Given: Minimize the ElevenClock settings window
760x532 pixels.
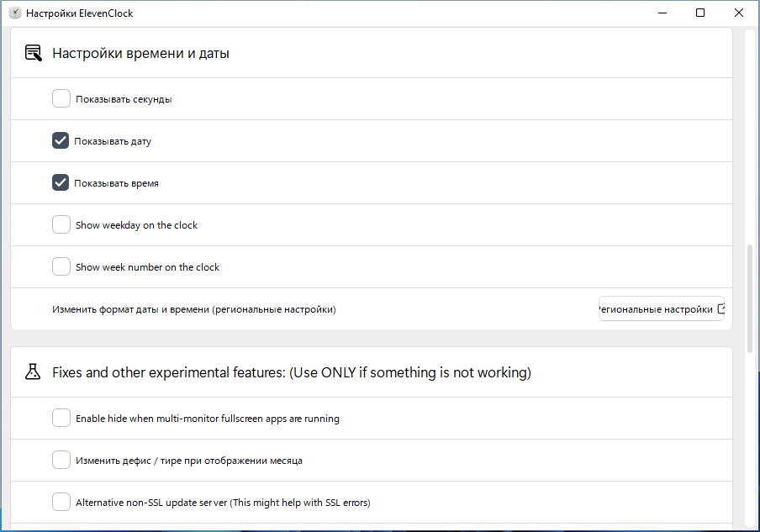Looking at the screenshot, I should coord(662,13).
